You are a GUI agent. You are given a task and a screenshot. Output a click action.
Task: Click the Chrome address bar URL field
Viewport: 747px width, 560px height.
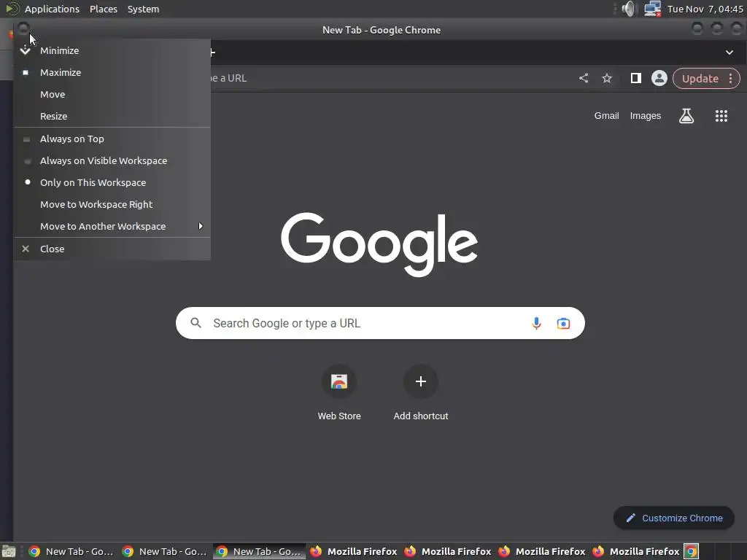[x=391, y=78]
